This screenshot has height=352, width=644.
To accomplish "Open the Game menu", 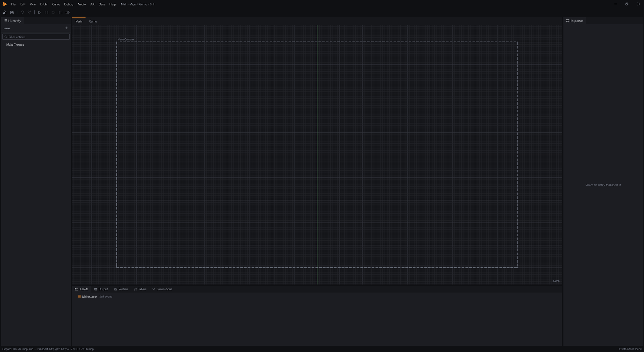I will click(56, 4).
